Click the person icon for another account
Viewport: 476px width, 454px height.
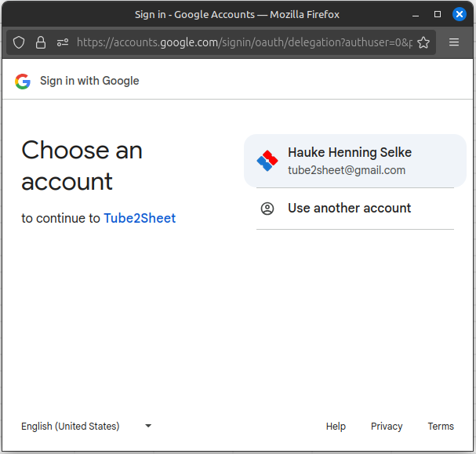pyautogui.click(x=267, y=209)
